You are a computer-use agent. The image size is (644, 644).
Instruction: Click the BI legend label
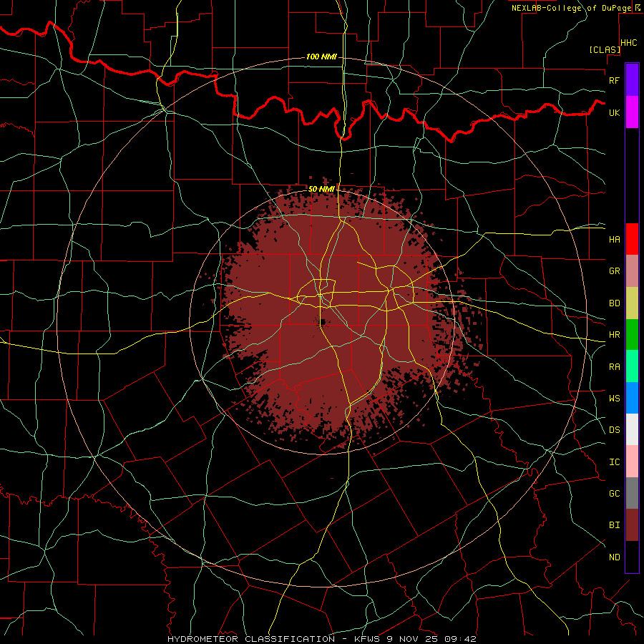(x=614, y=525)
